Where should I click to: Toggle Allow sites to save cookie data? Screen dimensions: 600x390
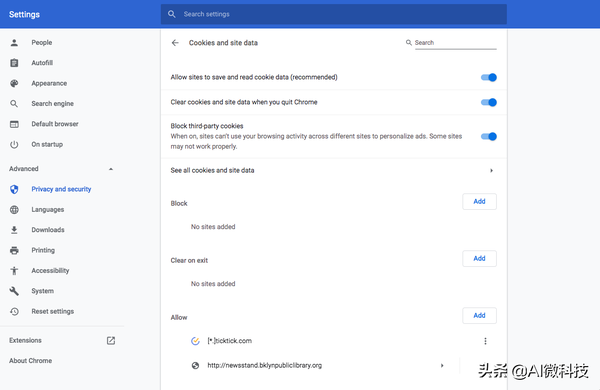[489, 77]
